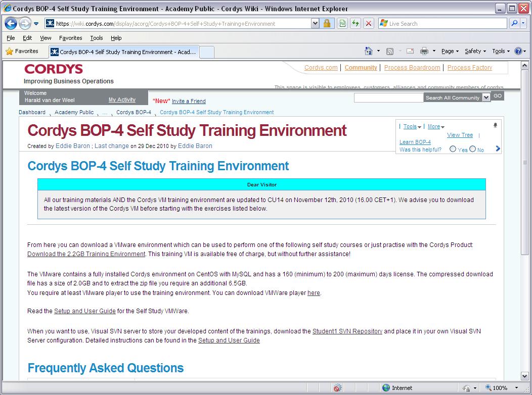Click the GO search button

tap(498, 96)
